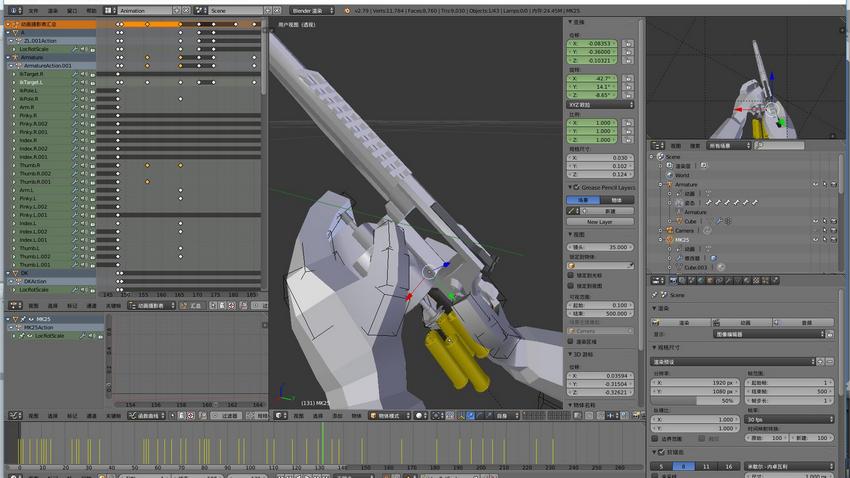
Task: Click the End Frame 500 field
Action: click(x=789, y=391)
